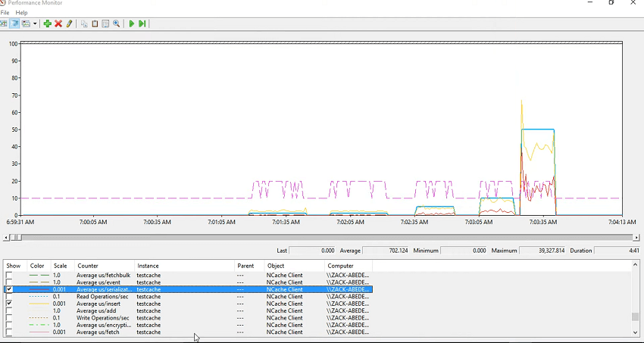Sort by the Counter column header
The image size is (644, 343).
(x=105, y=266)
